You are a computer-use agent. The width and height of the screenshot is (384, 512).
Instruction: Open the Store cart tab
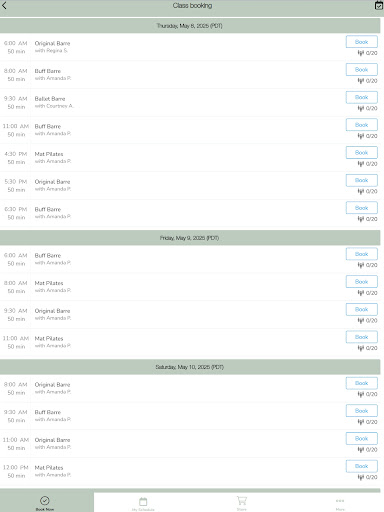click(x=242, y=503)
